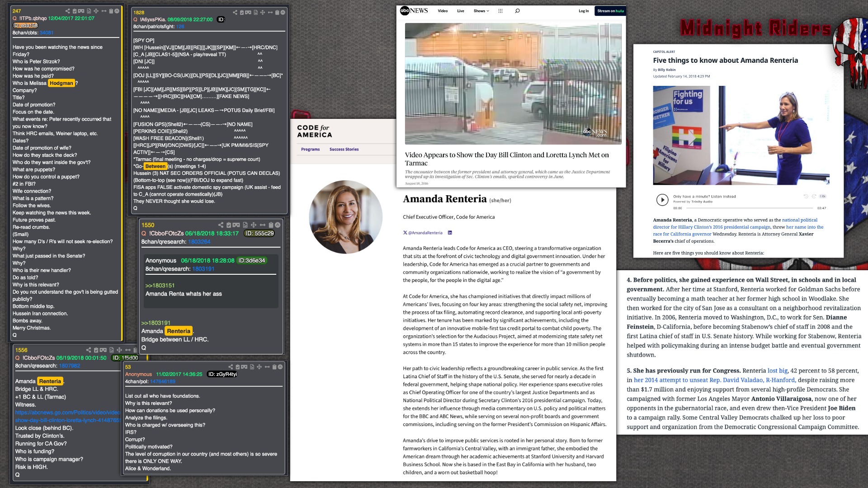Viewport: 868px width, 488px height.
Task: Click the share icon on post 247
Action: tap(68, 11)
